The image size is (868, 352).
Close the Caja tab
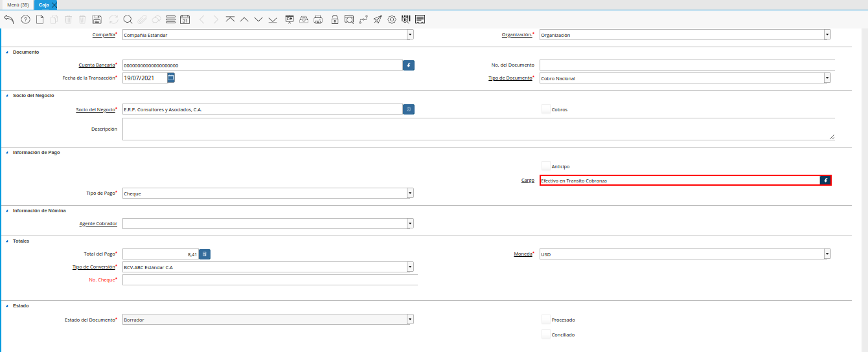[x=54, y=5]
